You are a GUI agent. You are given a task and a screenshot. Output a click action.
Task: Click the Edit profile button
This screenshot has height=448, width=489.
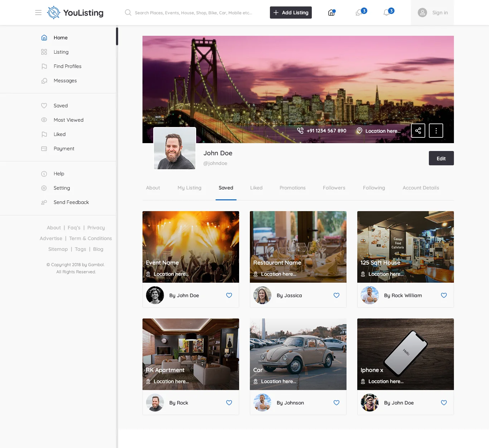441,158
